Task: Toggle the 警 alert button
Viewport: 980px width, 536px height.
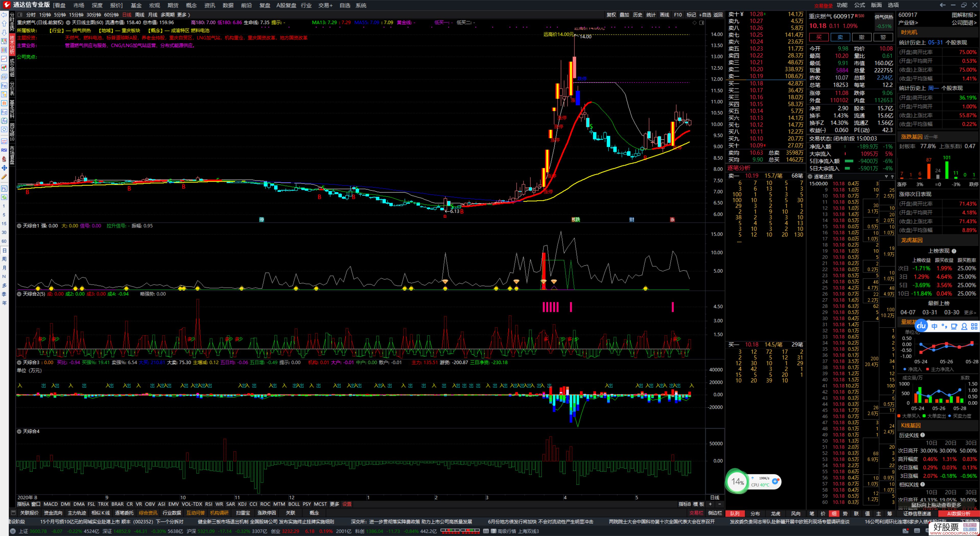Action: (883, 37)
